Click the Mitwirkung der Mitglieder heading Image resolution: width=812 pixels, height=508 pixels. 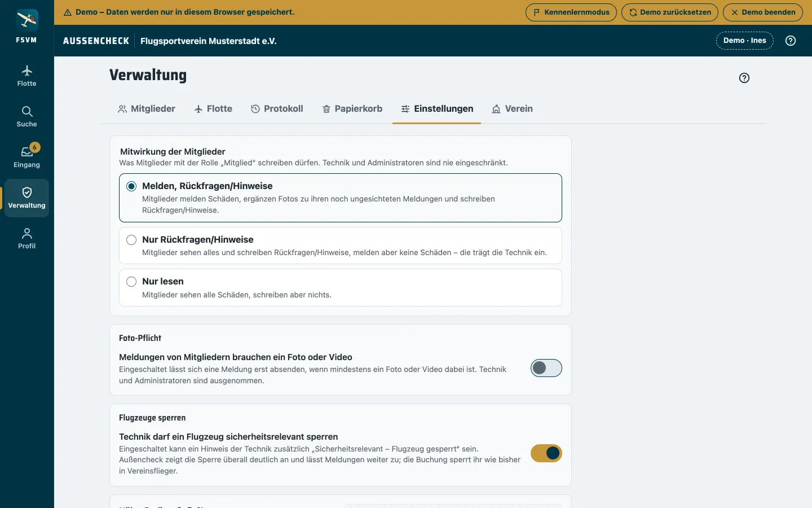click(x=173, y=151)
